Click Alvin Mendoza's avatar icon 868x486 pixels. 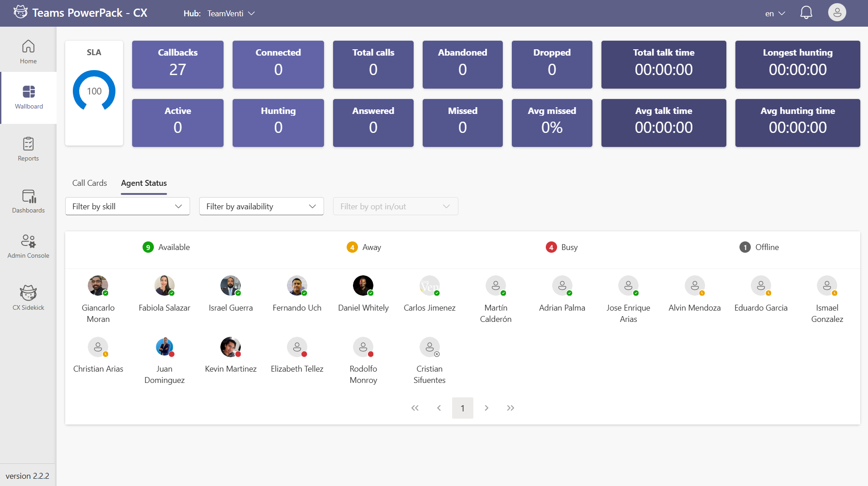(695, 286)
